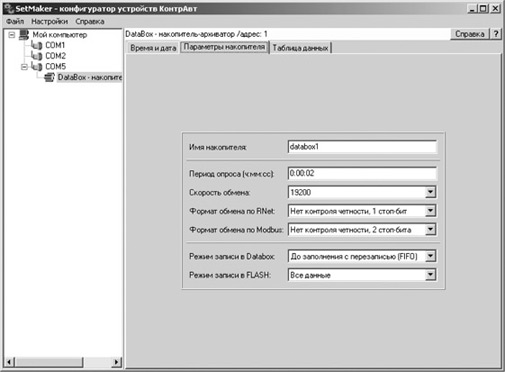505x372 pixels.
Task: Click the 'DataBox - накопитель-архиватор /адрес: 1' header
Action: pos(196,34)
